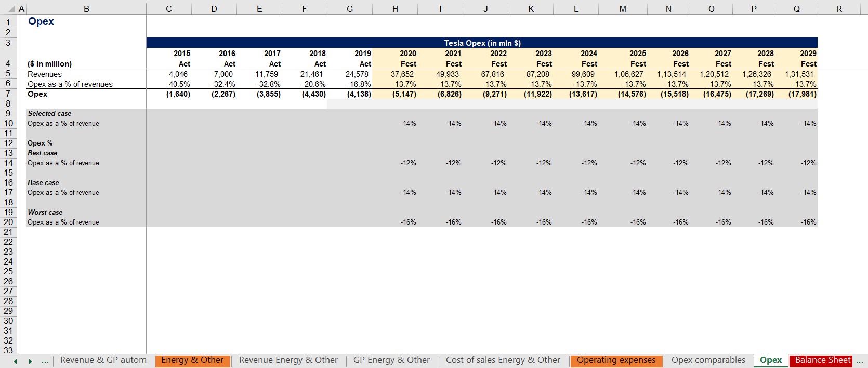Select column R header

839,9
